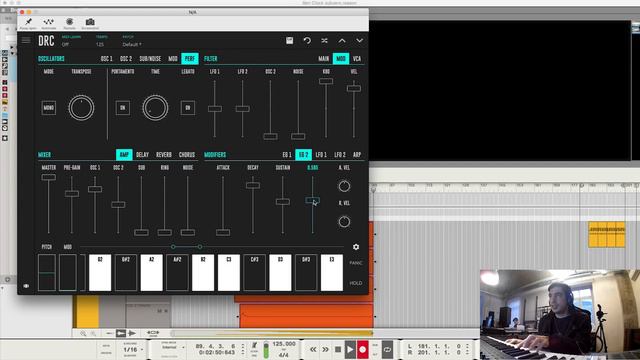Switch to the DELAY tab

(x=142, y=155)
